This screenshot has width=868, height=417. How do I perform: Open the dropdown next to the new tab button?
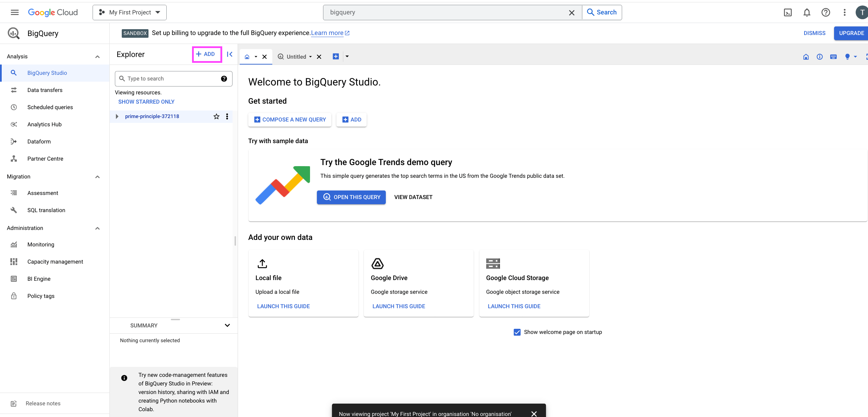click(347, 56)
